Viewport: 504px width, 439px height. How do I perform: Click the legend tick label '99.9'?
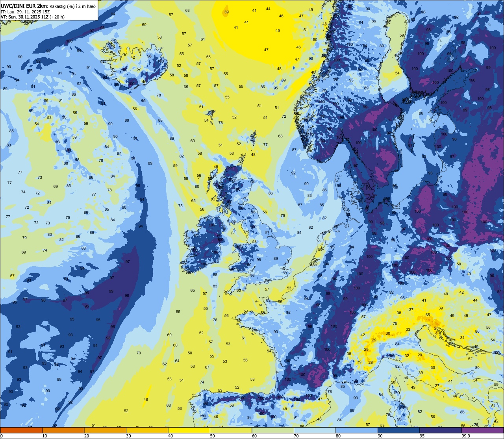click(466, 436)
